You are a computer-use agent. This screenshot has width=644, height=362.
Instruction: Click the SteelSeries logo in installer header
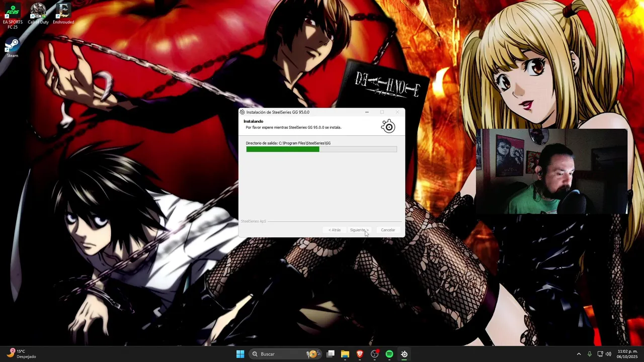pyautogui.click(x=388, y=127)
